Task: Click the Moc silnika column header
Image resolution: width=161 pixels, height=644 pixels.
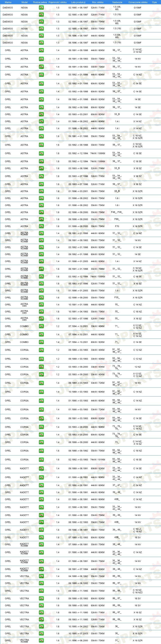Action: (98, 2)
